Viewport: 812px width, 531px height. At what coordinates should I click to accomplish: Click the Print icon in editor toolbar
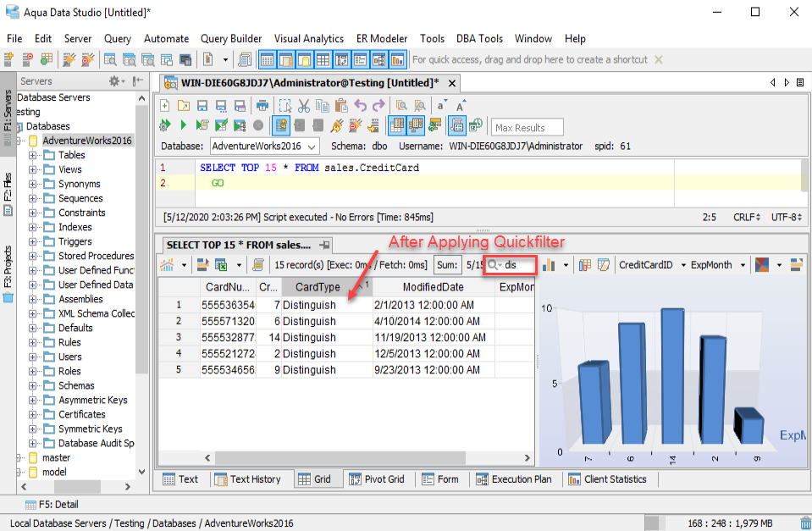[262, 106]
